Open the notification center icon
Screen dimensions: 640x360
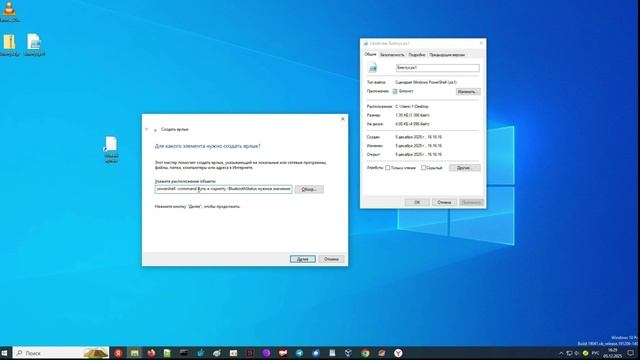[631, 353]
